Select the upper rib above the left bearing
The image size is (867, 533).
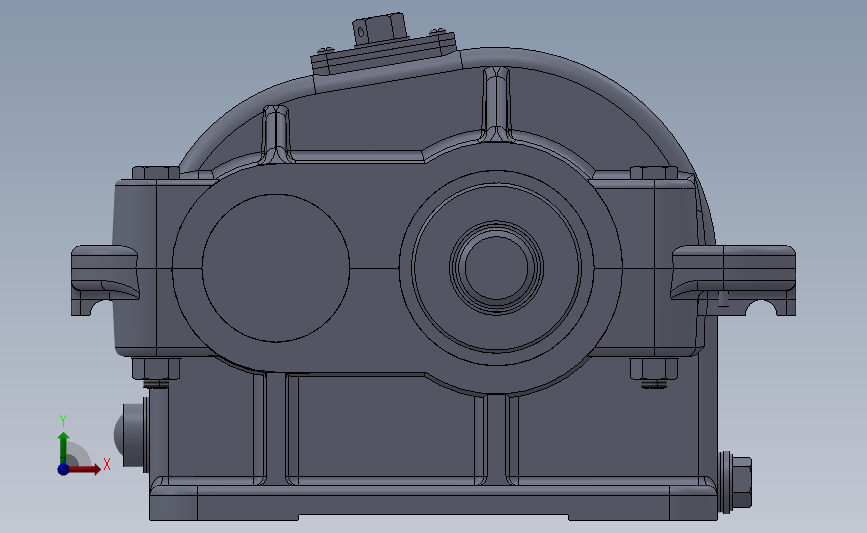[276, 135]
